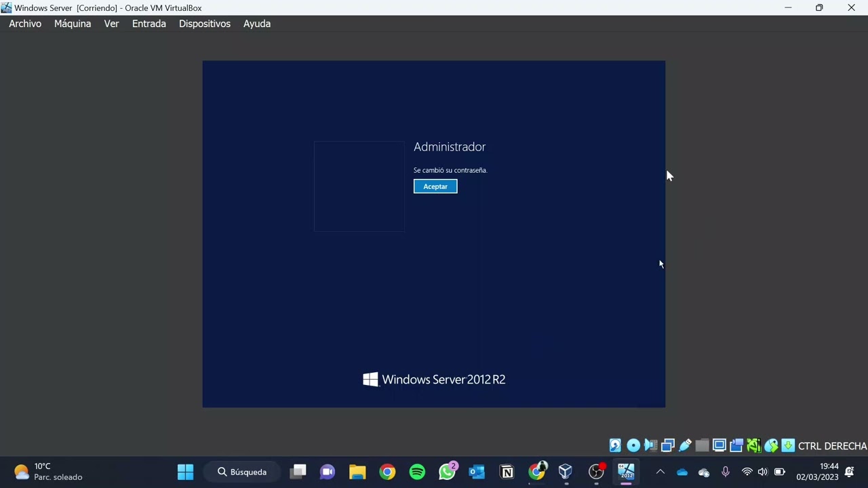Click the Aceptar button

pyautogui.click(x=435, y=186)
